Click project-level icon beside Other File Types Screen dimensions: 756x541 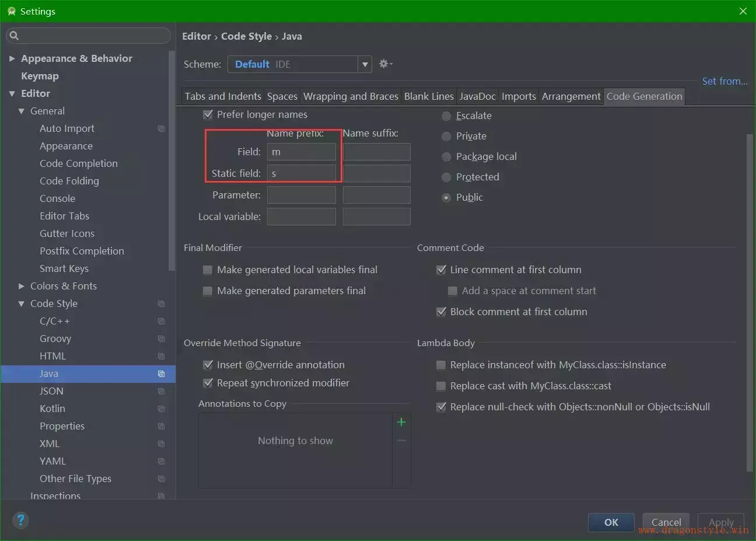coord(162,479)
